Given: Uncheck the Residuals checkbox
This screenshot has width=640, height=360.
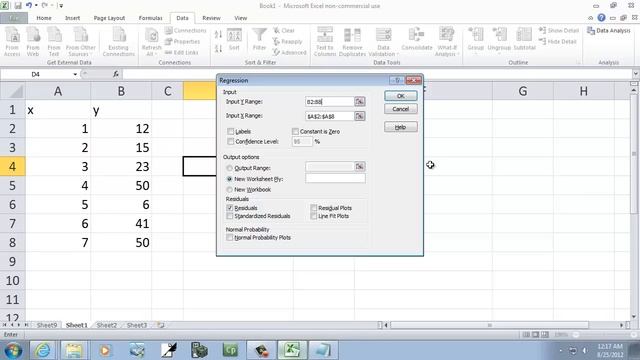Looking at the screenshot, I should point(230,208).
